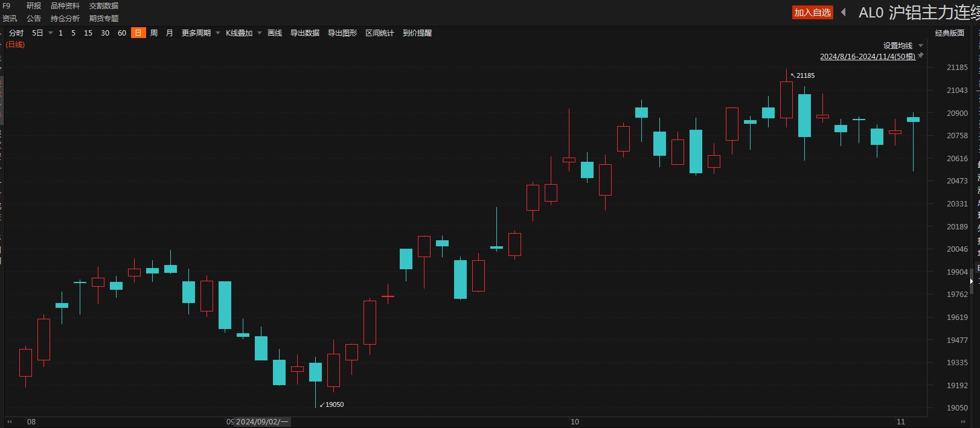Open the 交割数据 menu item
This screenshot has width=980, height=428.
click(x=104, y=6)
